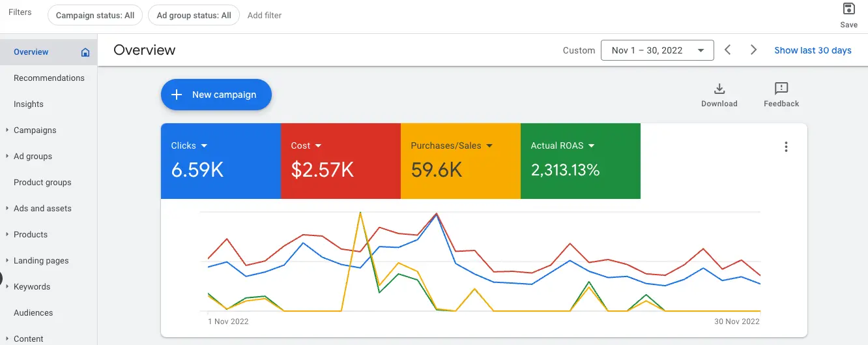Click the sidebar collapse handle icon
This screenshot has height=345, width=868.
pos(2,282)
